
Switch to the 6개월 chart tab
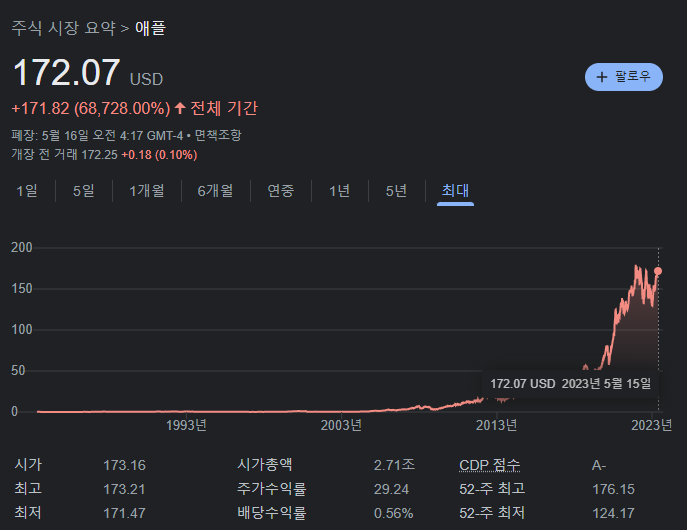click(x=216, y=191)
